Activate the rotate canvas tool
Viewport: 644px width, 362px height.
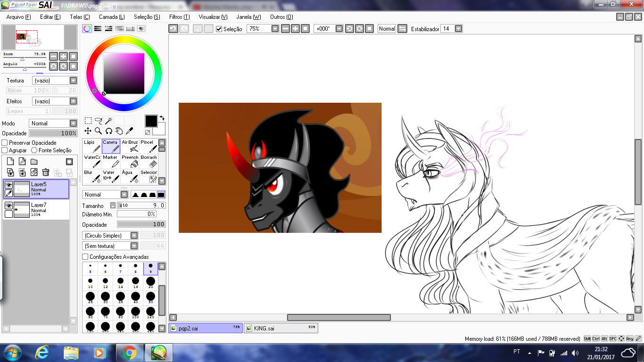tap(109, 131)
